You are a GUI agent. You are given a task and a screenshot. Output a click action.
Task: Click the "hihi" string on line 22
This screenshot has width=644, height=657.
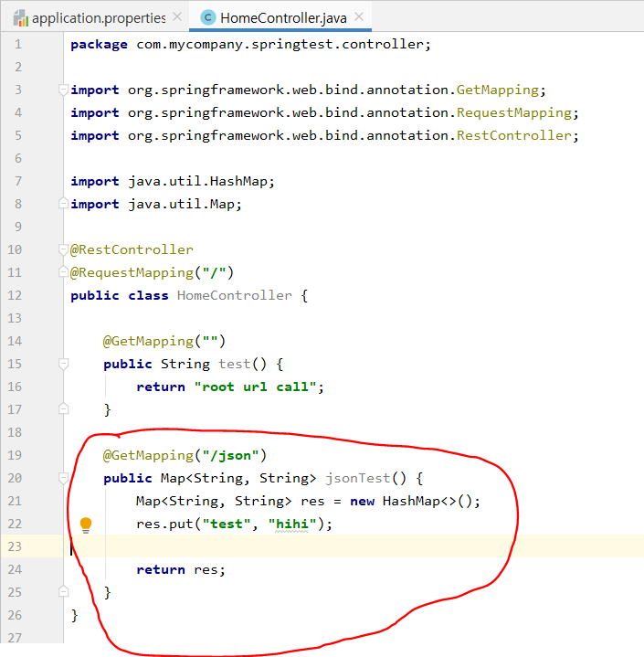point(291,525)
